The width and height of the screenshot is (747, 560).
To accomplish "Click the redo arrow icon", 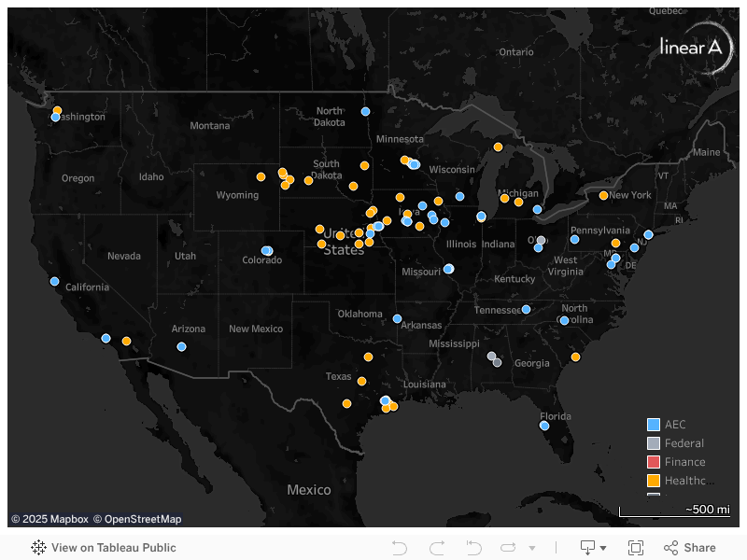I will (436, 548).
